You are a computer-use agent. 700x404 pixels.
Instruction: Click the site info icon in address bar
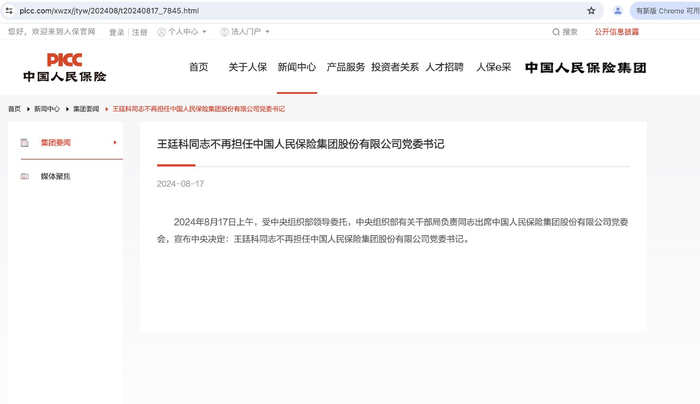click(9, 11)
